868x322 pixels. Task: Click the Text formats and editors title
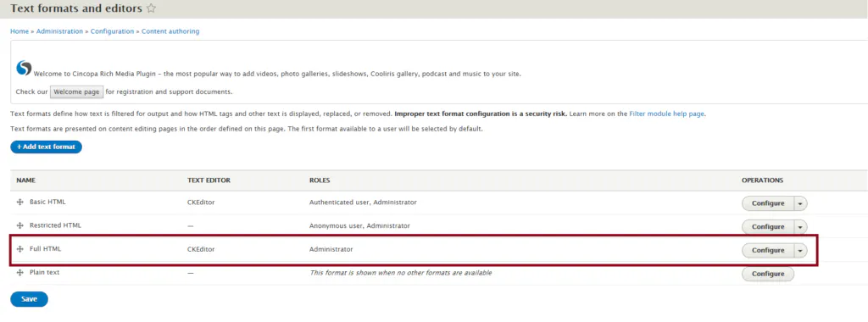pos(76,8)
